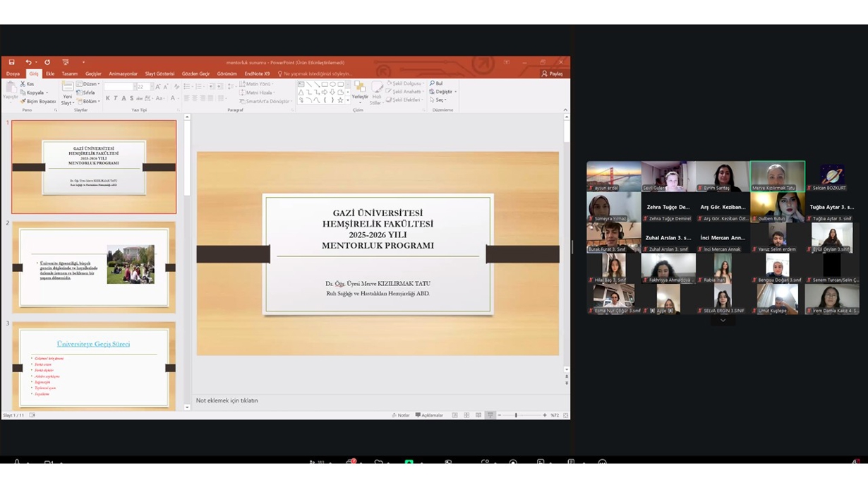This screenshot has height=488, width=868.
Task: Open the Slayt Gösterisi tab
Action: pos(159,73)
